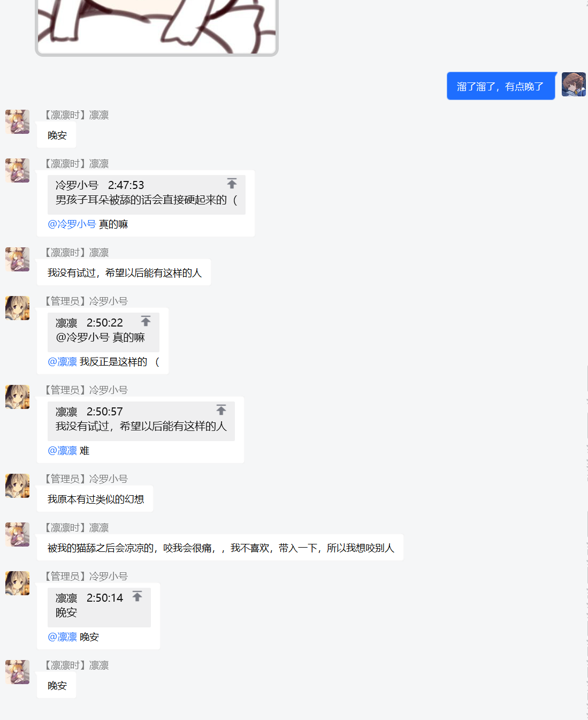Jump to quoted message from 2:50:57
The width and height of the screenshot is (588, 720).
click(221, 410)
